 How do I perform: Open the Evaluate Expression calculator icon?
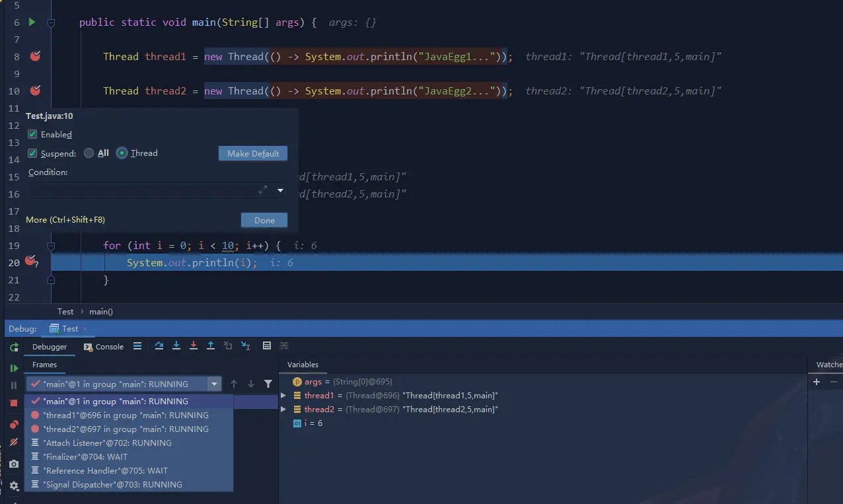pyautogui.click(x=267, y=345)
